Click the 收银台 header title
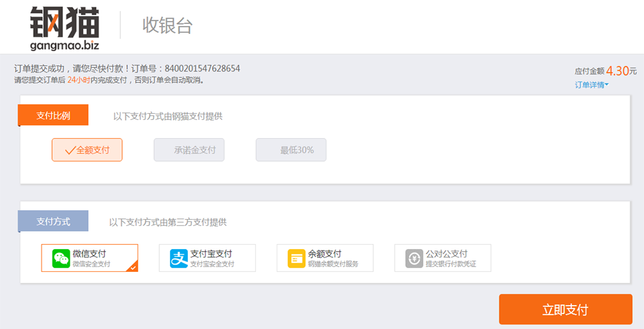Image resolution: width=644 pixels, height=329 pixels. click(x=167, y=25)
